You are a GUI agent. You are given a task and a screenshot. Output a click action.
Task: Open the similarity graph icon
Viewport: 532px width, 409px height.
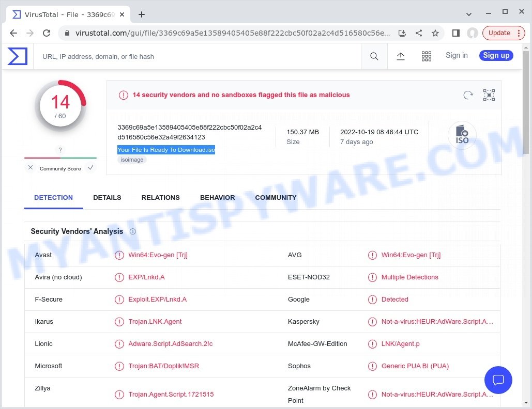click(489, 95)
